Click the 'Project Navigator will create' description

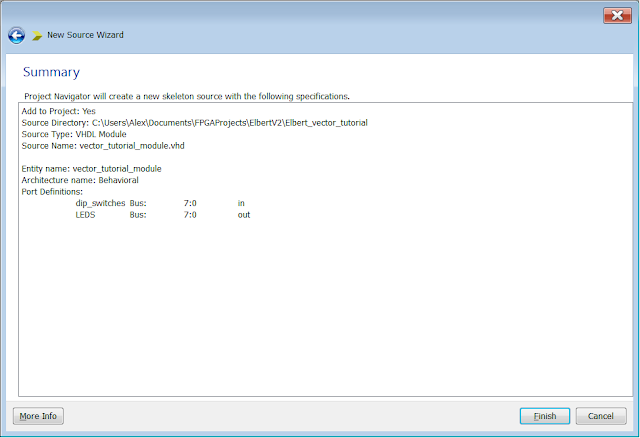coord(187,96)
